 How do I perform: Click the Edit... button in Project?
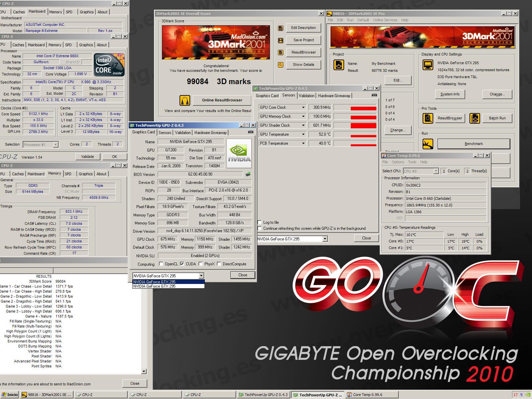pyautogui.click(x=398, y=80)
